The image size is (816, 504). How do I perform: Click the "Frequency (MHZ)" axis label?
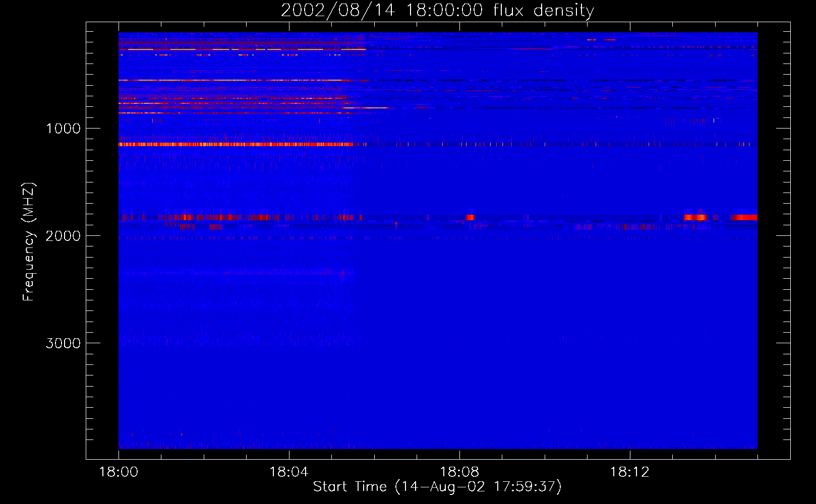[29, 242]
